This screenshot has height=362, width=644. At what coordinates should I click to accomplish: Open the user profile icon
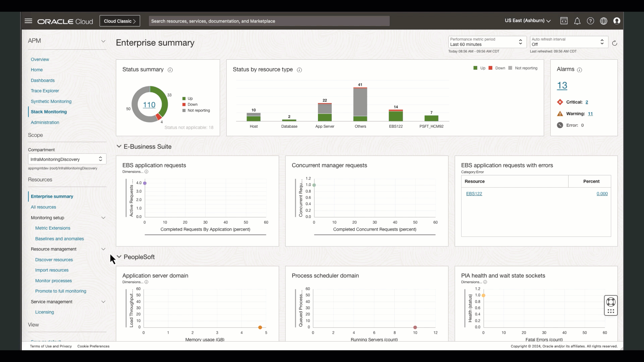coord(616,21)
